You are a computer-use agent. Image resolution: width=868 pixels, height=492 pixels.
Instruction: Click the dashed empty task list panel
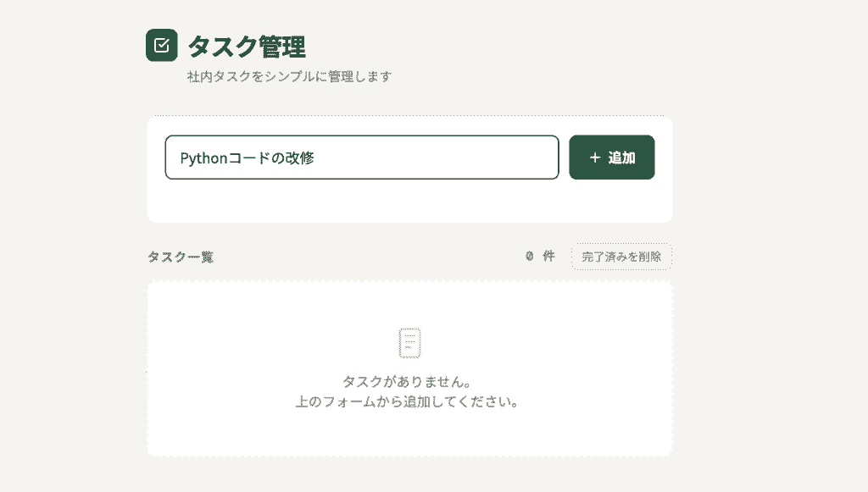point(409,368)
